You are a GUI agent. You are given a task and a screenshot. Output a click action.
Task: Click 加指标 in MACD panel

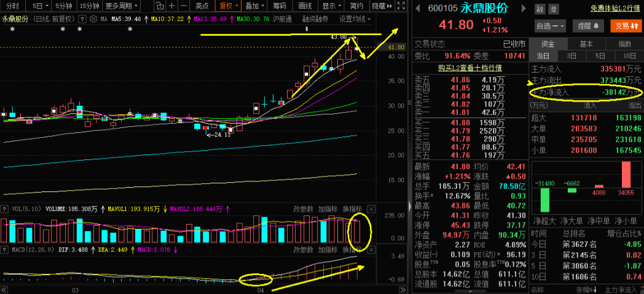pos(328,250)
